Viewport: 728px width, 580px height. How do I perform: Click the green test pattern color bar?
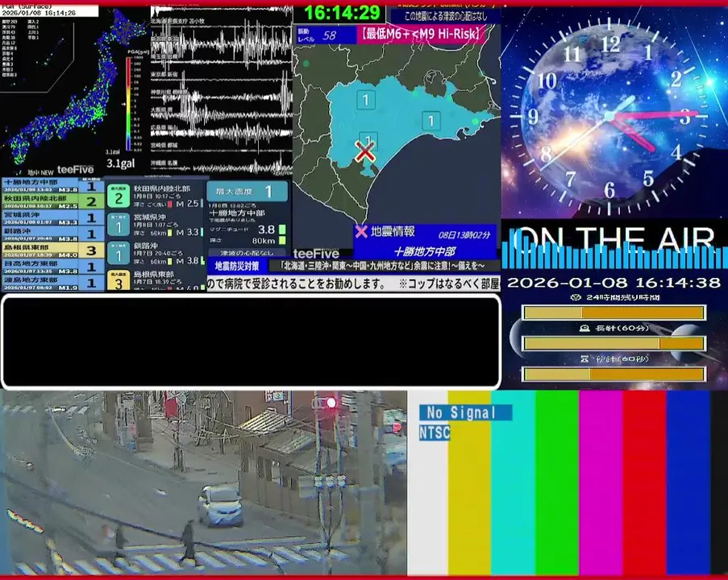(x=557, y=483)
